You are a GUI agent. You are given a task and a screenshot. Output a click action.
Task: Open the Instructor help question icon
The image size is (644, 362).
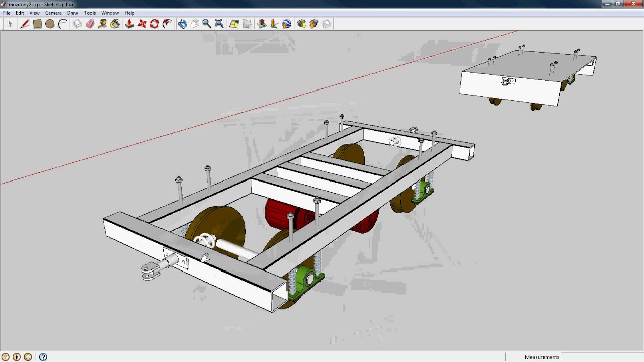(x=43, y=357)
